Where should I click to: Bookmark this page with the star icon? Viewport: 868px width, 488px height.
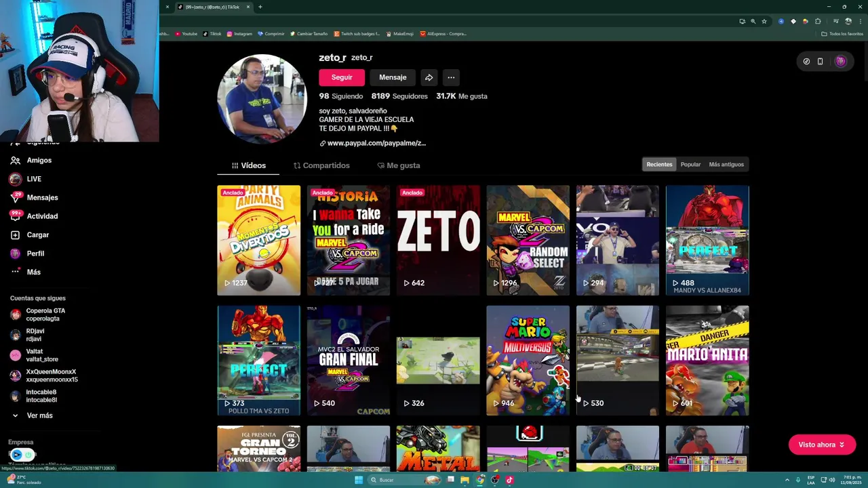[x=764, y=21]
